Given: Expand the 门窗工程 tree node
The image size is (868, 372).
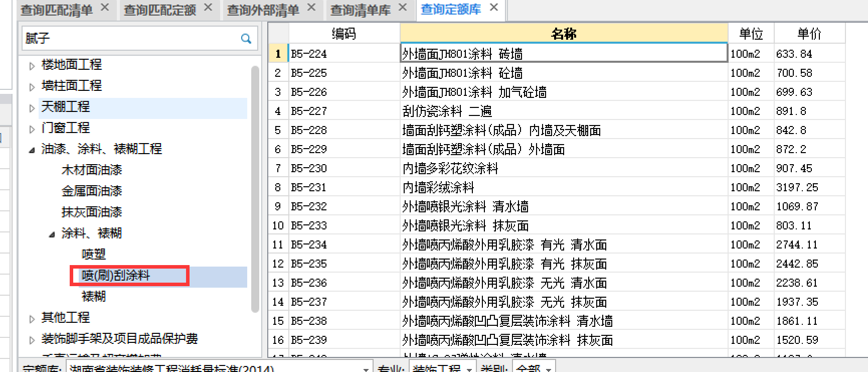Looking at the screenshot, I should pyautogui.click(x=32, y=129).
